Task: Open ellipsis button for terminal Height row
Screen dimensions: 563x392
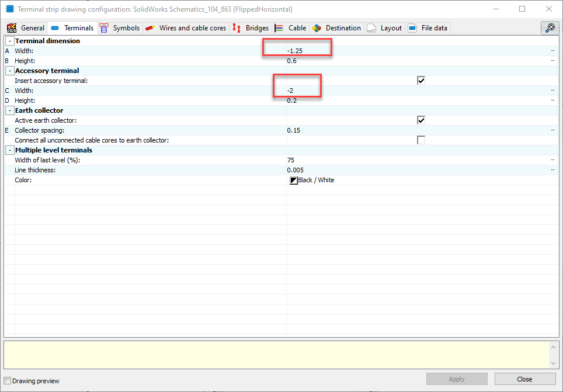Action: tap(552, 61)
